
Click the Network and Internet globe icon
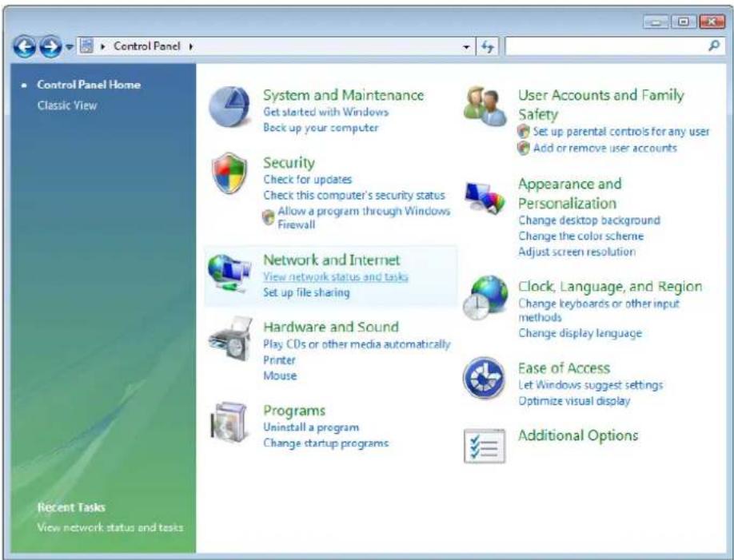[229, 274]
